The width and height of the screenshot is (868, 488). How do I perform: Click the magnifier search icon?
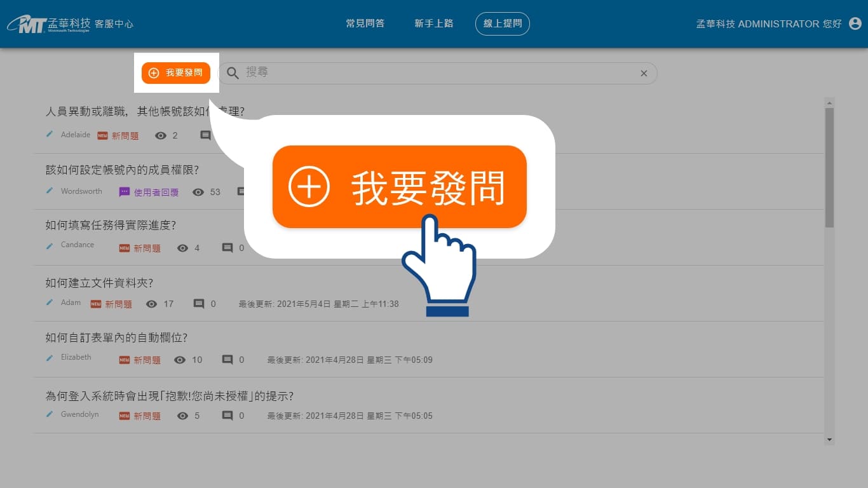[x=233, y=73]
